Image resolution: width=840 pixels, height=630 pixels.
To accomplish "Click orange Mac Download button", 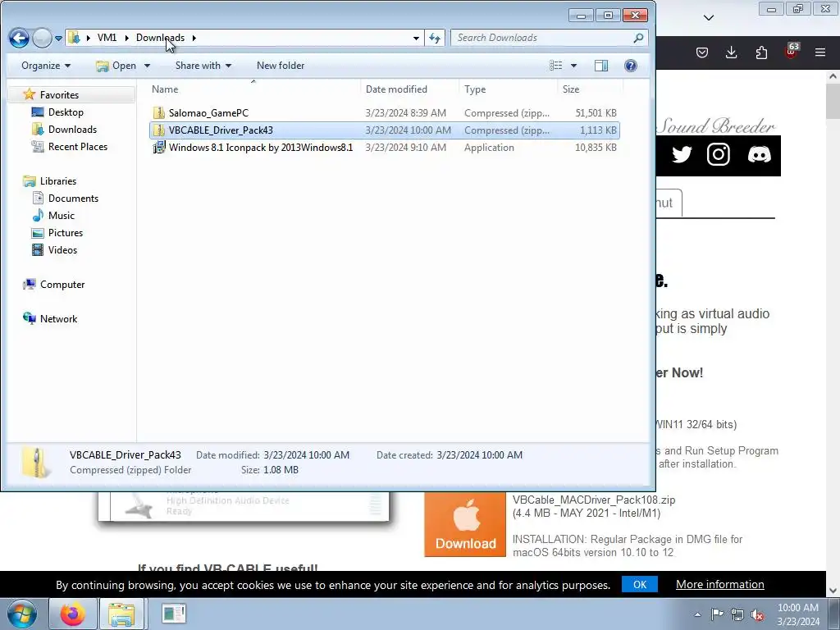I will (x=465, y=524).
